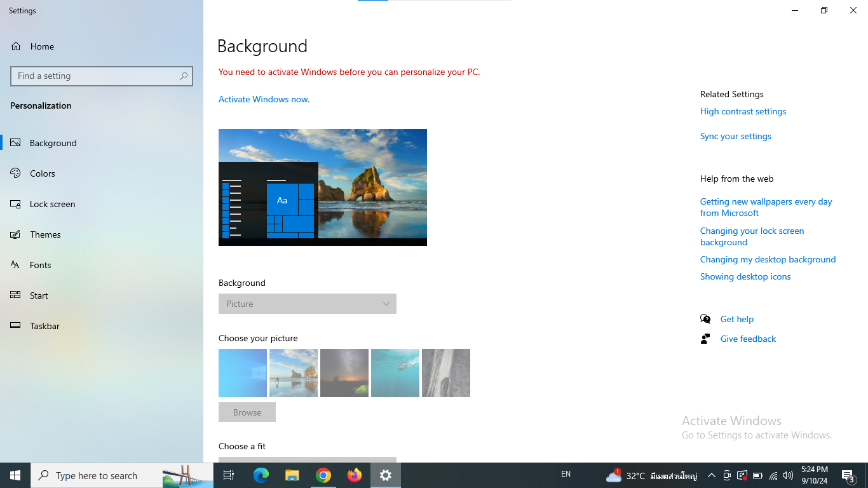Open Changing your lock screen background link
This screenshot has height=488, width=868.
752,236
